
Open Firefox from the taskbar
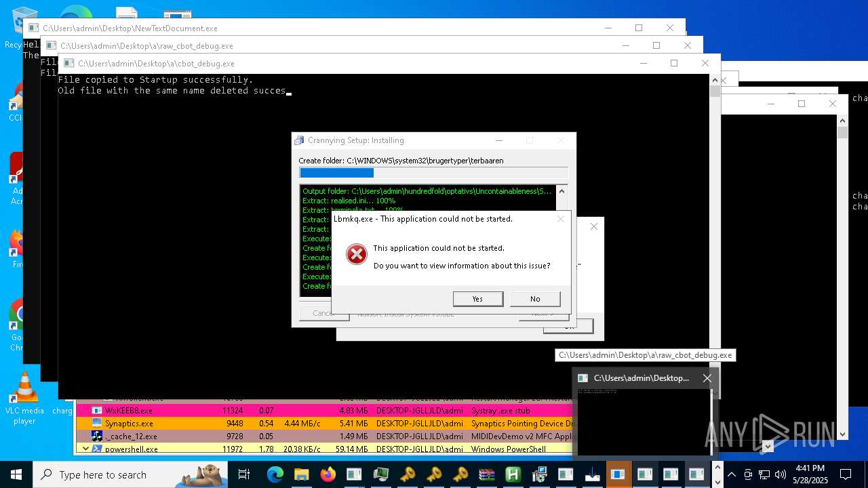(x=328, y=474)
